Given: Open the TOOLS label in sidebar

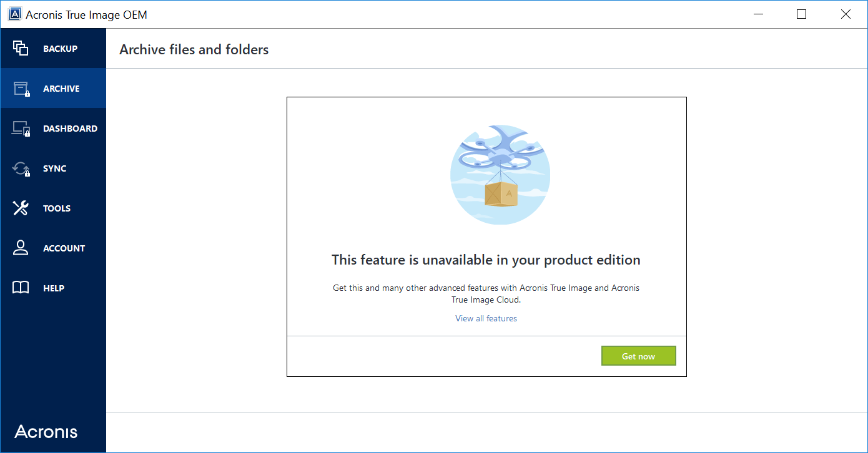Looking at the screenshot, I should 57,208.
